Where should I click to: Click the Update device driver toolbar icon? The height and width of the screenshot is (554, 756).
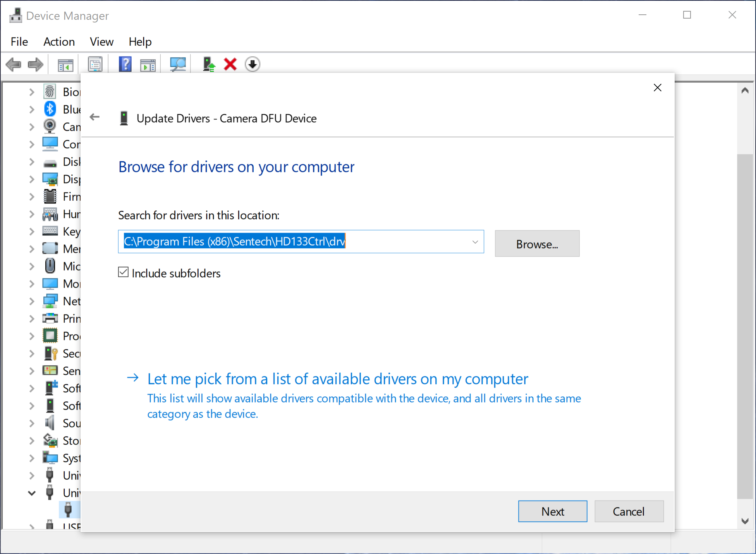point(209,64)
